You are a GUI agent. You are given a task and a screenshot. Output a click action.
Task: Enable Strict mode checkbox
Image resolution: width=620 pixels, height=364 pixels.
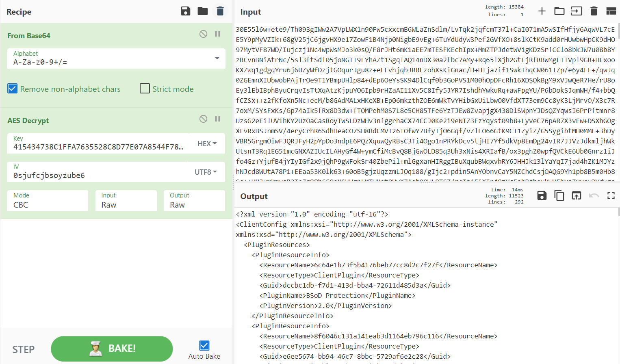click(145, 89)
